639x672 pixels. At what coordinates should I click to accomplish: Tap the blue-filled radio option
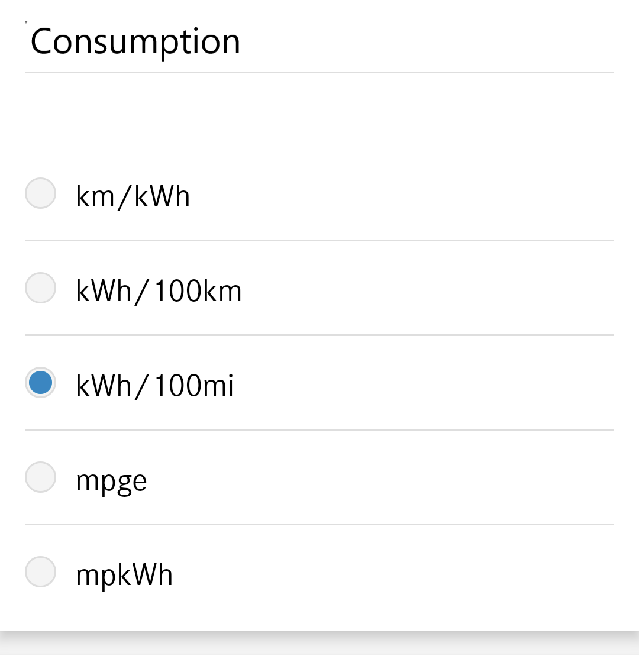tap(40, 383)
